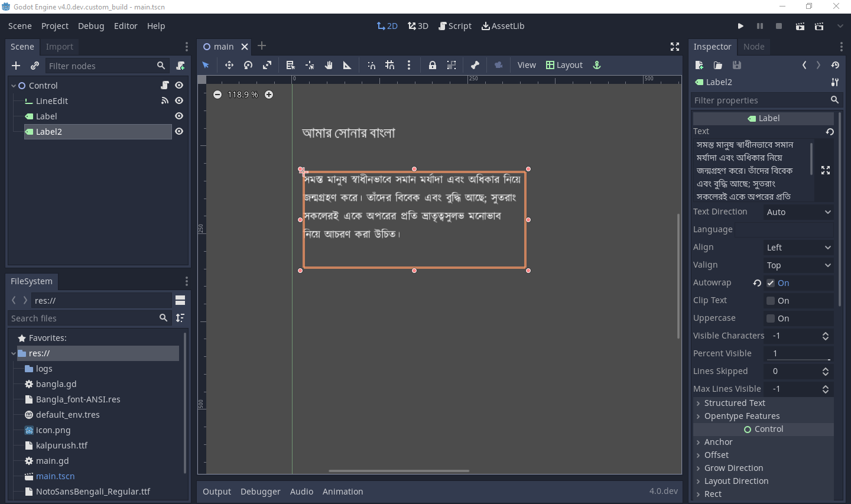Select the Move mode tool
Viewport: 851px width, 504px height.
point(229,65)
